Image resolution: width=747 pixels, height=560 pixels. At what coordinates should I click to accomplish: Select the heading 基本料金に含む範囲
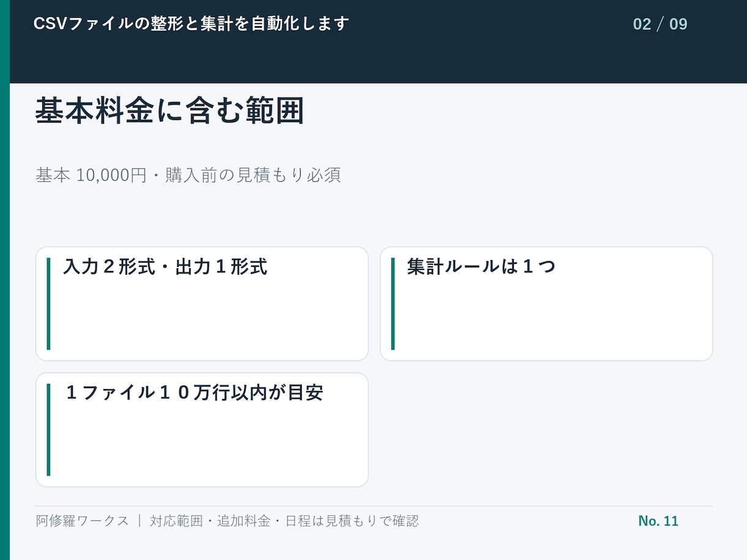point(170,111)
